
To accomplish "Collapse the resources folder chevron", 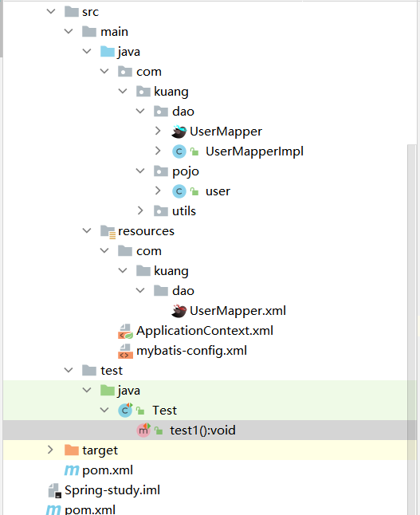I will [x=87, y=230].
